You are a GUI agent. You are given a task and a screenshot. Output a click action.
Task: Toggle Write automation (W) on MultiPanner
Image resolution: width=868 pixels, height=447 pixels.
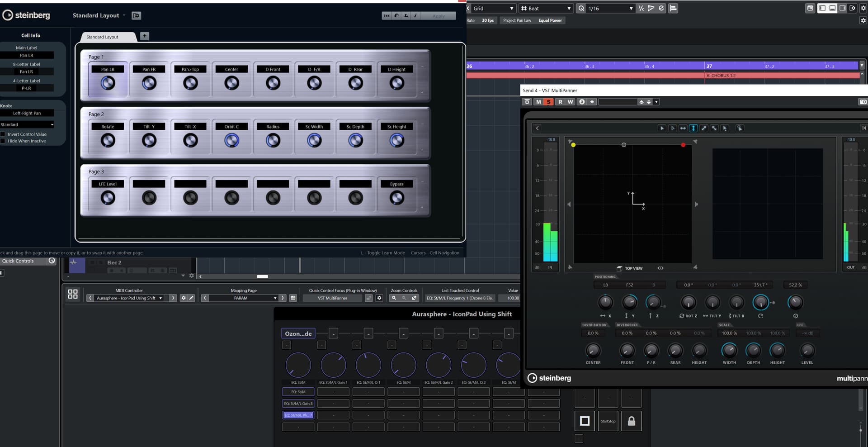(x=570, y=102)
